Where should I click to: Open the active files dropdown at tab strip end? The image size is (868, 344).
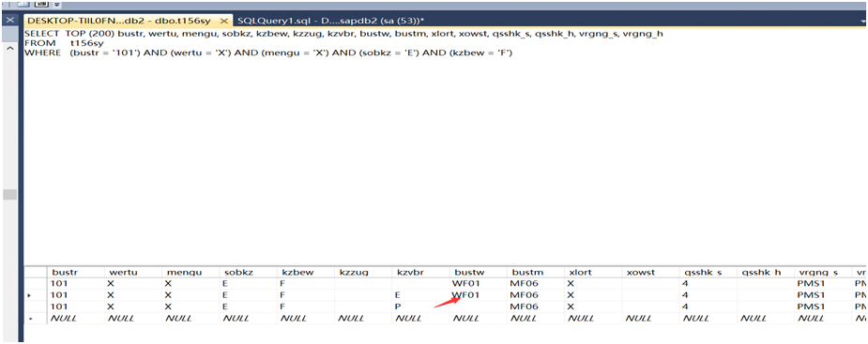[863, 21]
